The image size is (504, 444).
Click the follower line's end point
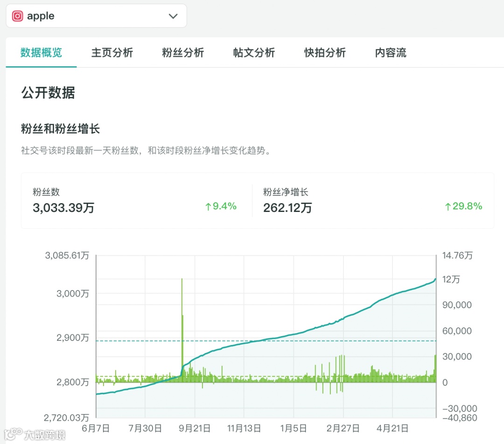point(435,279)
